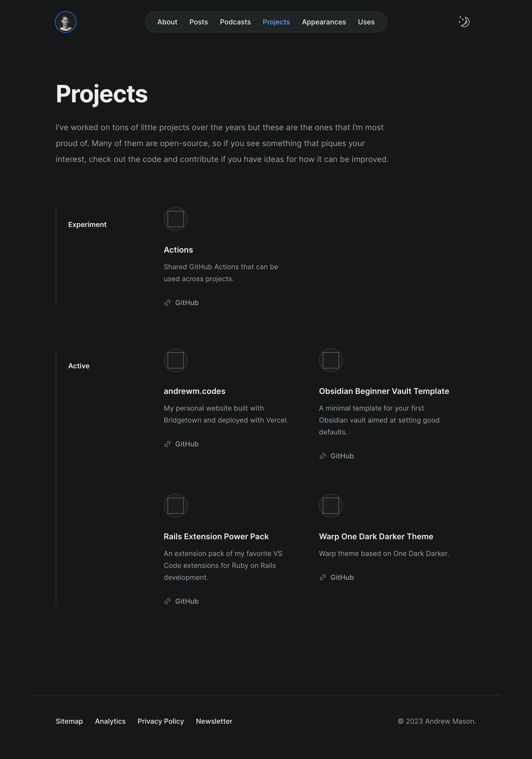Screen dimensions: 532x759
Task: Open the Sitemap footer link
Action: (69, 721)
